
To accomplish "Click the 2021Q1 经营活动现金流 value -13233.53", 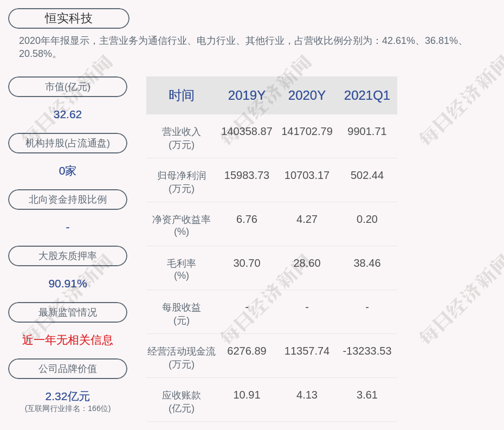I will tap(367, 351).
